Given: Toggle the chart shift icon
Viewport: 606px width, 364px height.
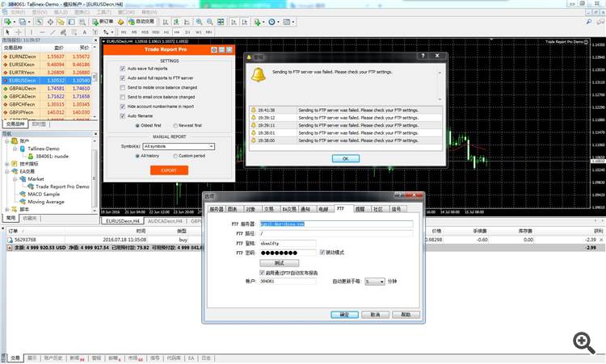Looking at the screenshot, I should [x=245, y=22].
